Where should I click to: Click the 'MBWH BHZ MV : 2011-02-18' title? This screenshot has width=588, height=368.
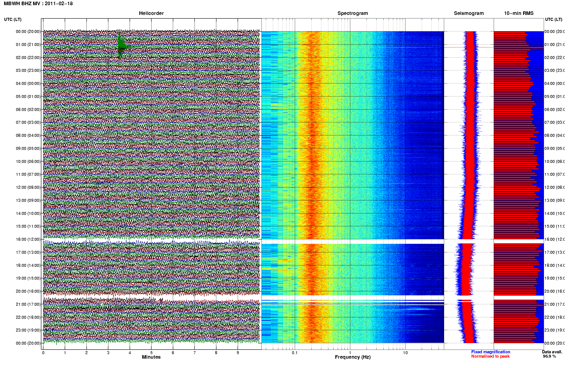[x=38, y=3]
